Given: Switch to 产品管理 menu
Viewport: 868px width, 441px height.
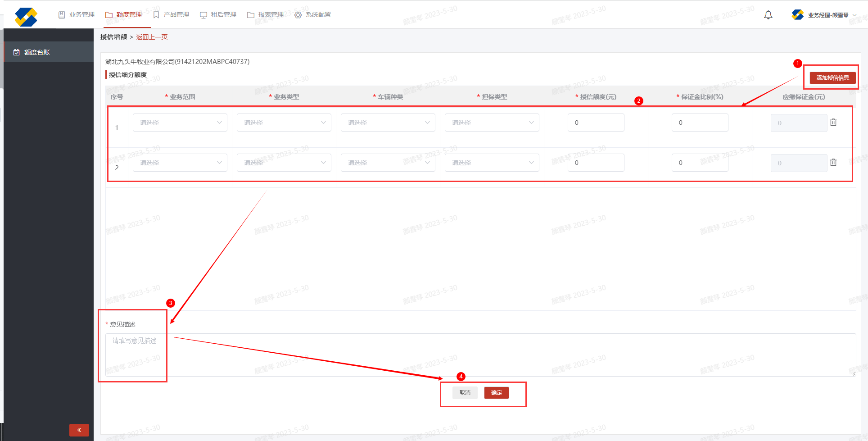Looking at the screenshot, I should pyautogui.click(x=171, y=15).
